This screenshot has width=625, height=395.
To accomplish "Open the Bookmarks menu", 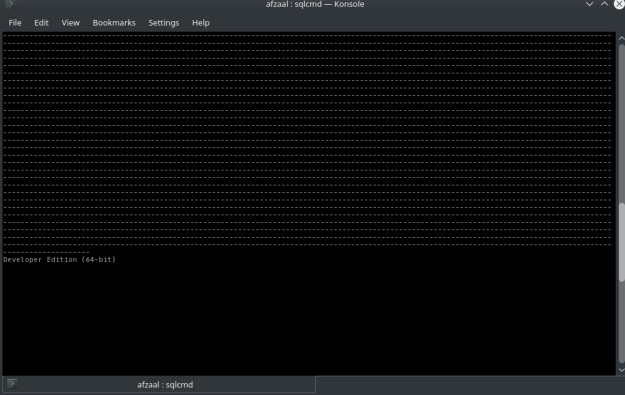I will pyautogui.click(x=114, y=23).
